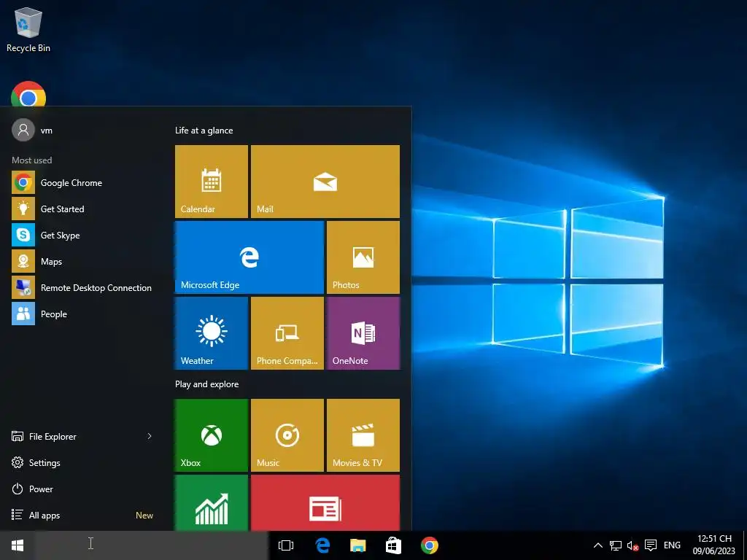Open Maps from Most used list
The image size is (747, 560).
82,262
